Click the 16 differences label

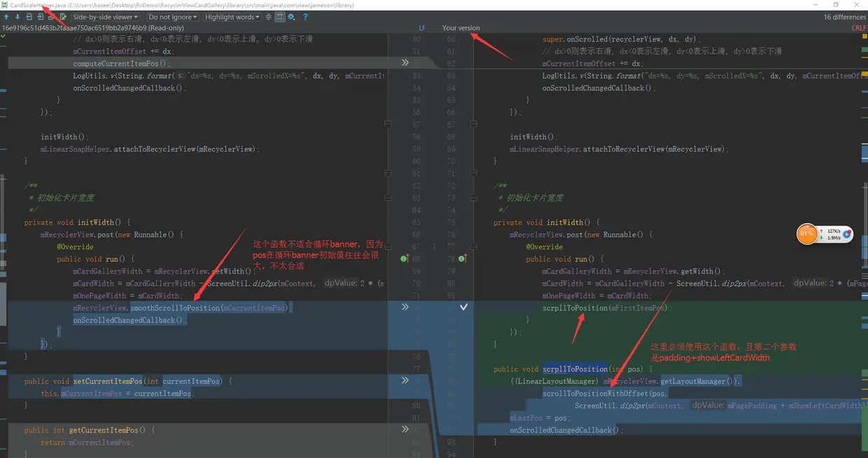[x=845, y=17]
